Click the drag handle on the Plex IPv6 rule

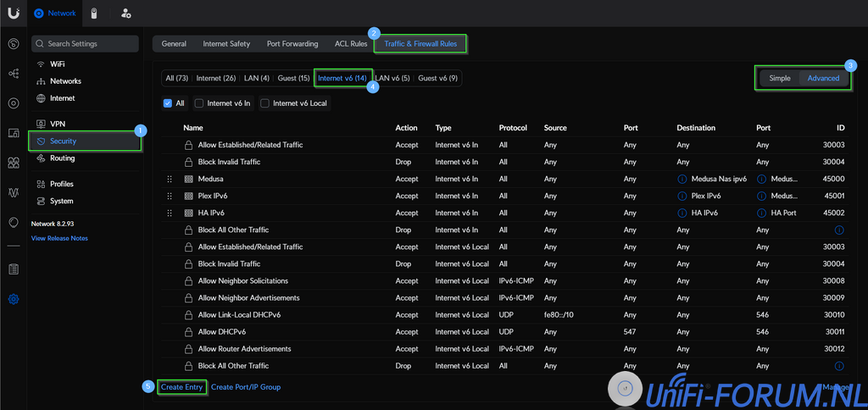click(x=170, y=196)
